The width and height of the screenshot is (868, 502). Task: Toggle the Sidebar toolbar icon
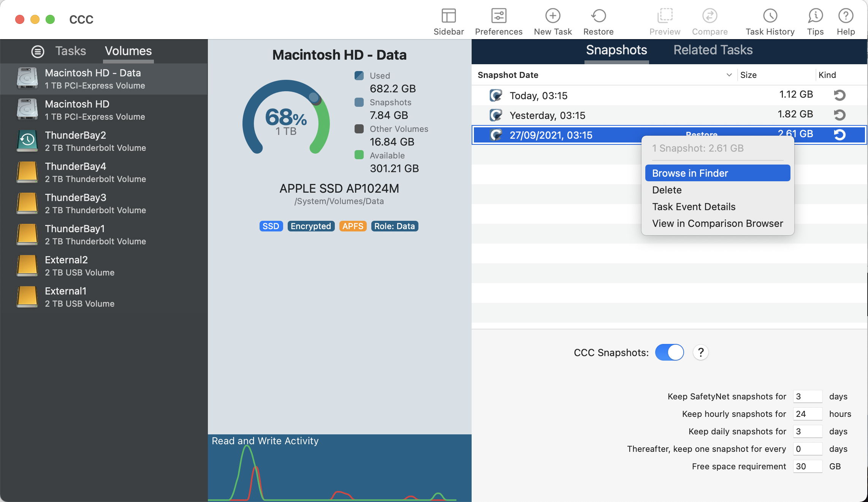448,16
